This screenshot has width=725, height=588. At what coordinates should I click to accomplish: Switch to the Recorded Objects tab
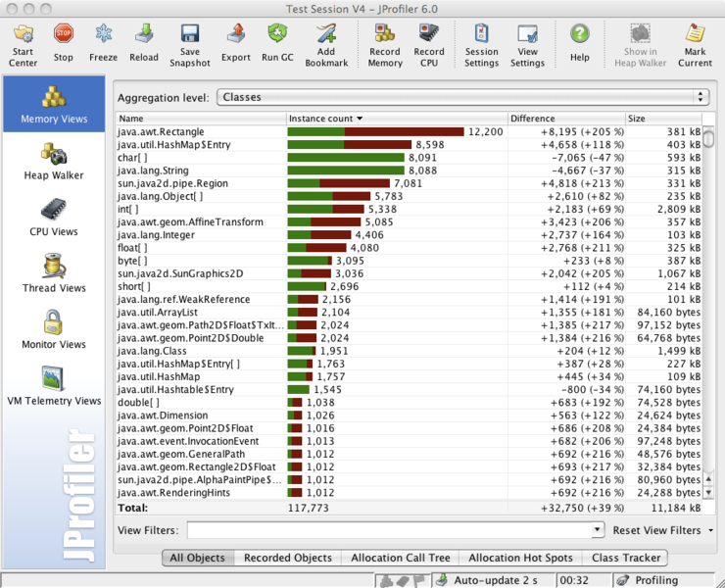click(288, 558)
